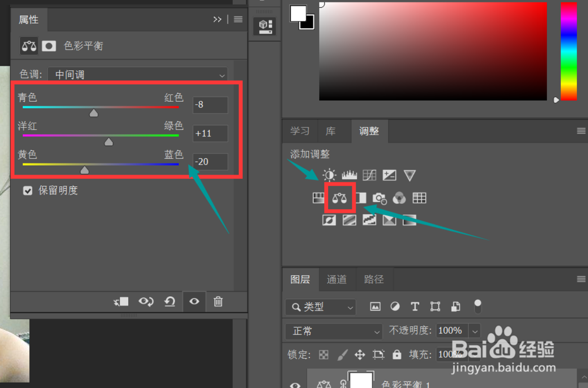588x388 pixels.
Task: Reset adjustment to defaults
Action: click(170, 302)
